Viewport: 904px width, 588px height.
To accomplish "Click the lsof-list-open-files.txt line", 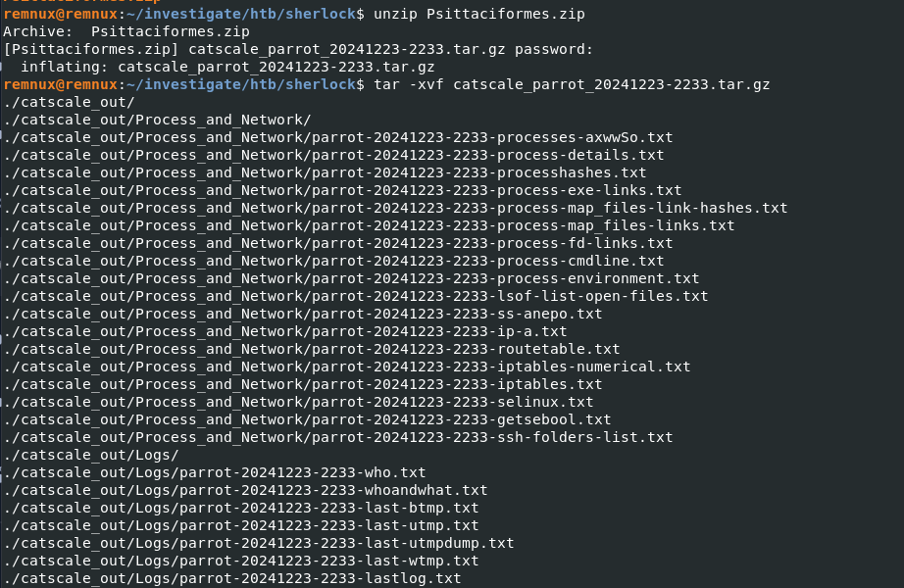I will 356,296.
